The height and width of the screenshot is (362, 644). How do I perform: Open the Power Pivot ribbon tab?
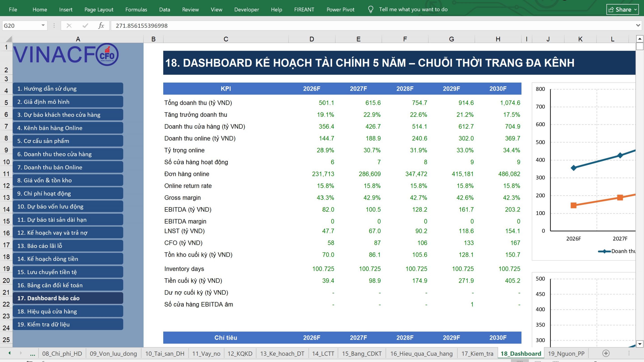pyautogui.click(x=340, y=10)
